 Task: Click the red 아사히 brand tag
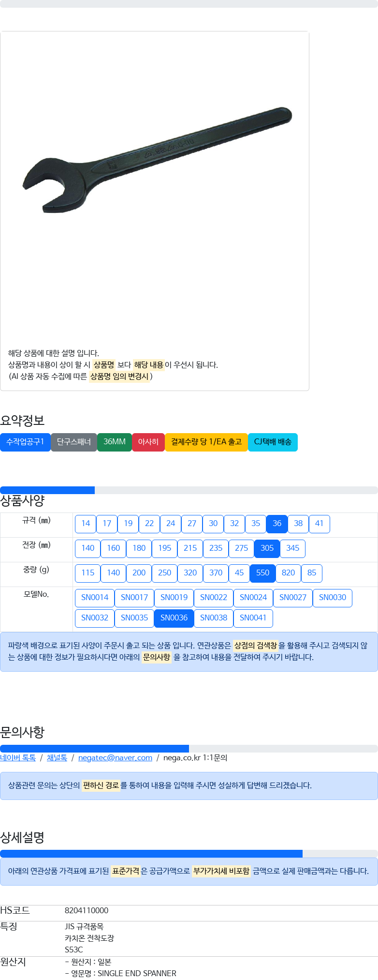point(148,442)
